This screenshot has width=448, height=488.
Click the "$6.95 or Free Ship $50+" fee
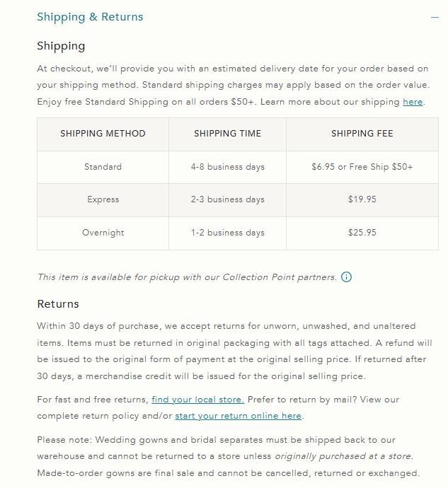point(362,167)
